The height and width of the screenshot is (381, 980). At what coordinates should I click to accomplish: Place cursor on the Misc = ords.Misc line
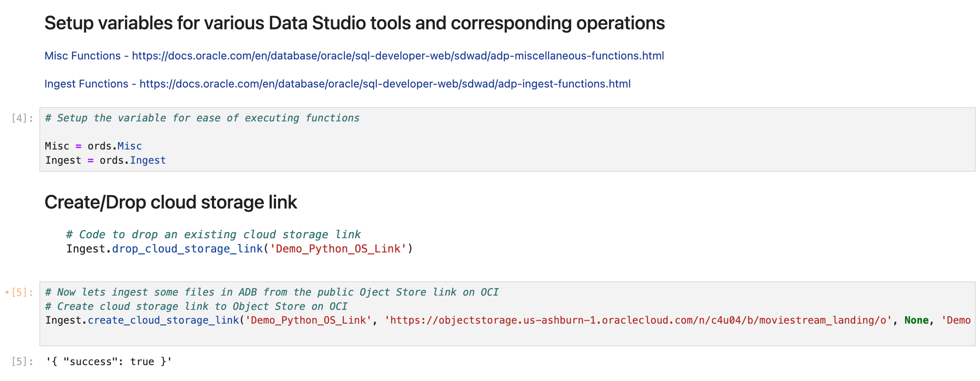point(93,146)
